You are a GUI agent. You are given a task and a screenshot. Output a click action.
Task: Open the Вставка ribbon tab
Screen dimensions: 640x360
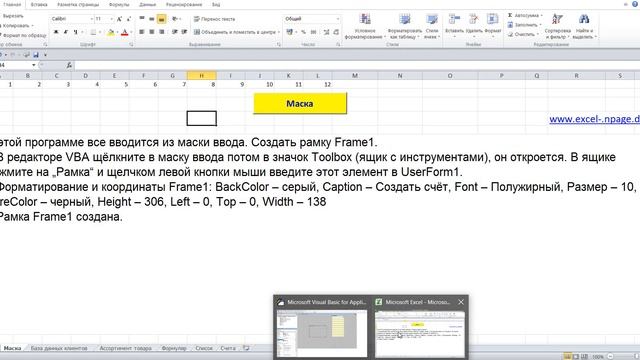point(39,4)
